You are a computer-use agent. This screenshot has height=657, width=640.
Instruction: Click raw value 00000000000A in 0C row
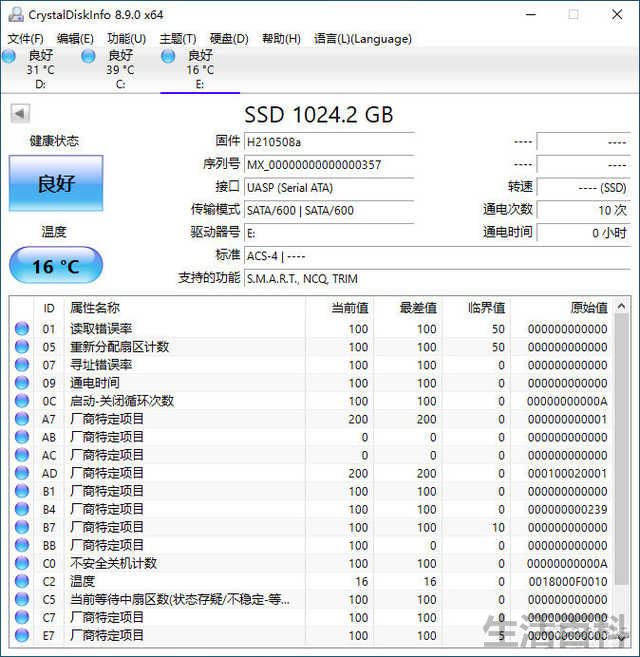pyautogui.click(x=567, y=401)
